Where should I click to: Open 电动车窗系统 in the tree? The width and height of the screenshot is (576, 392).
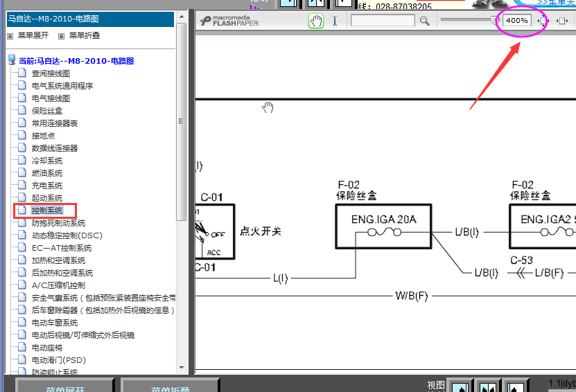point(55,323)
